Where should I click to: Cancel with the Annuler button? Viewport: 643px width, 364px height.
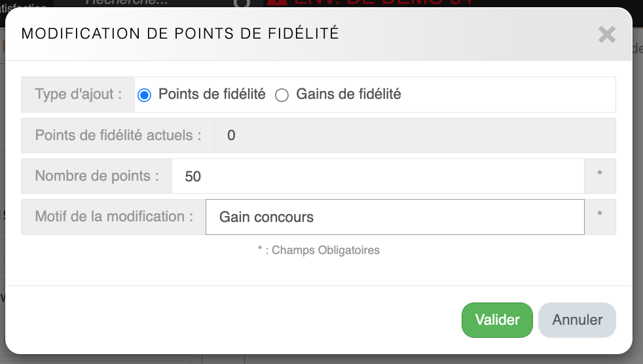[577, 320]
